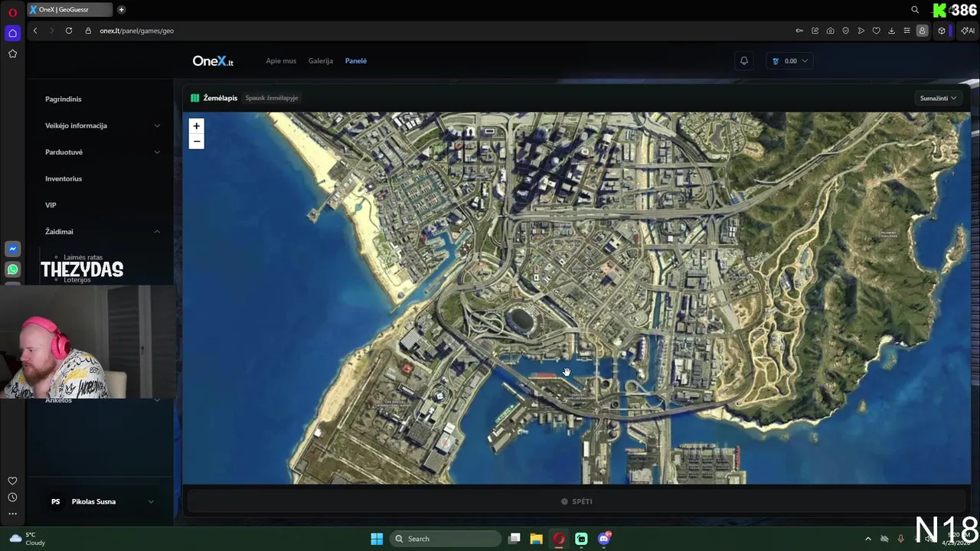980x551 pixels.
Task: Open history clock icon in Opera sidebar
Action: point(12,497)
